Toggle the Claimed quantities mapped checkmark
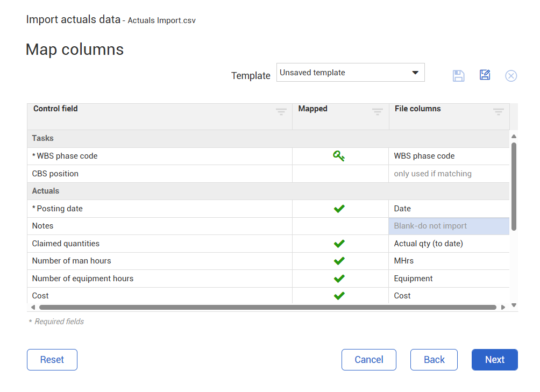Image resolution: width=540 pixels, height=392 pixels. point(339,244)
